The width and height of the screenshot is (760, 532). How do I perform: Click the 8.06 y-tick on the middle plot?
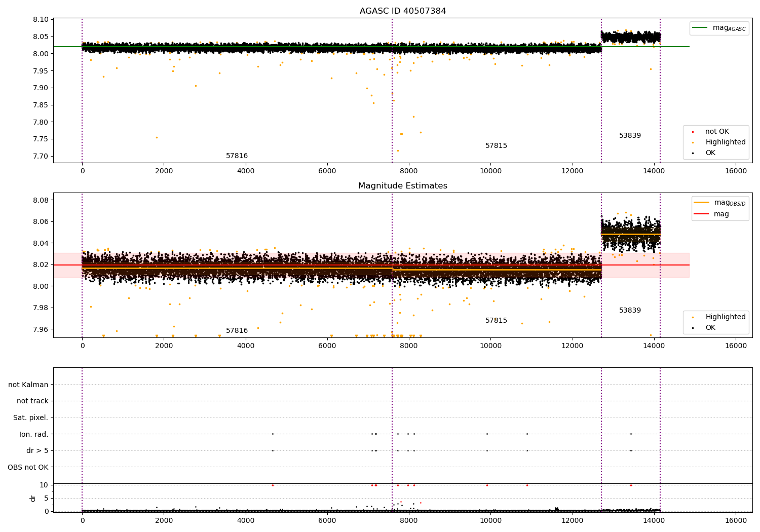click(41, 222)
